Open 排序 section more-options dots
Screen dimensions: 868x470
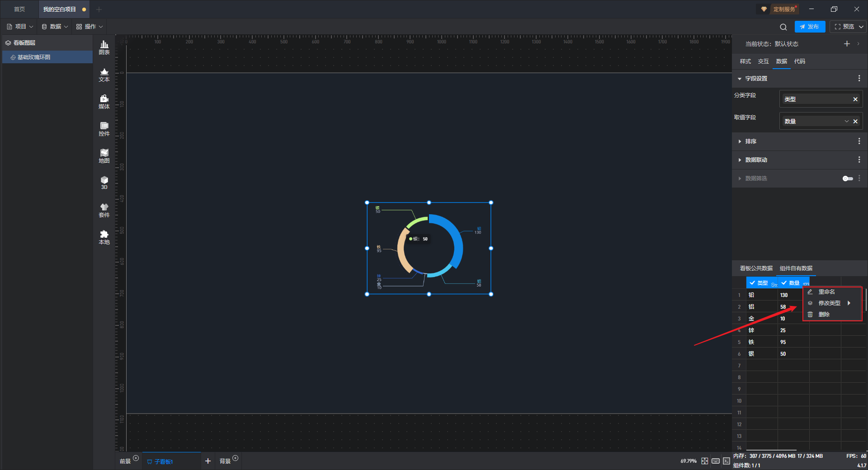click(x=859, y=141)
